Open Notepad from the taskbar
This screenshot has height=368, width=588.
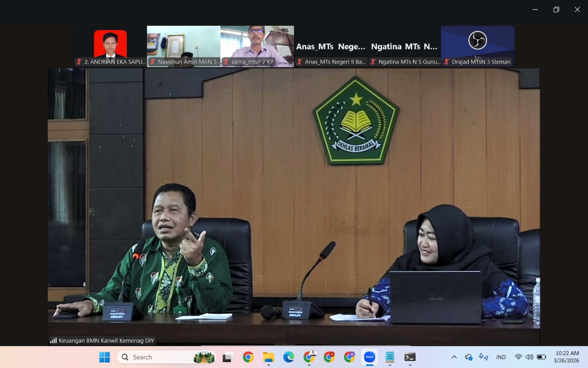pos(390,357)
